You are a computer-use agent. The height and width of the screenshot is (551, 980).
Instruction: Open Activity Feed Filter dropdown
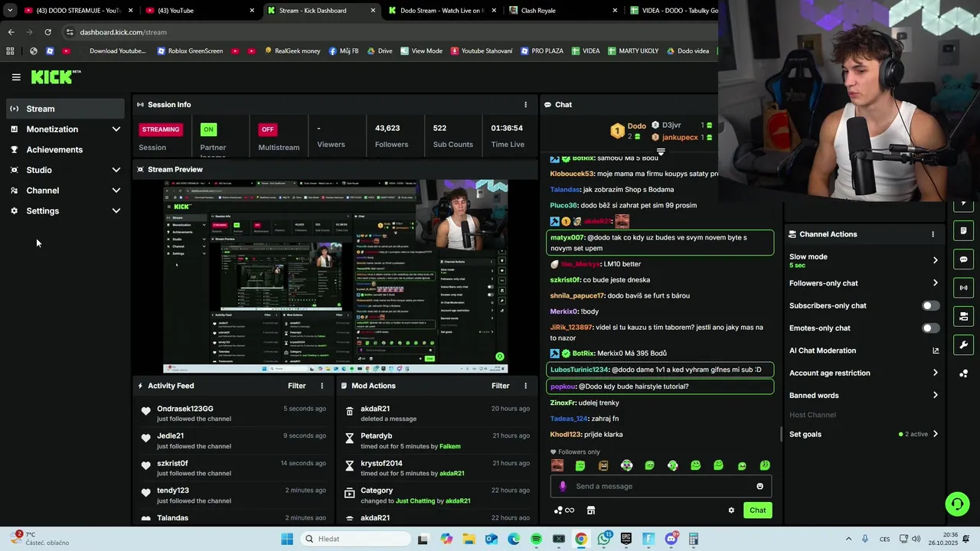coord(296,386)
